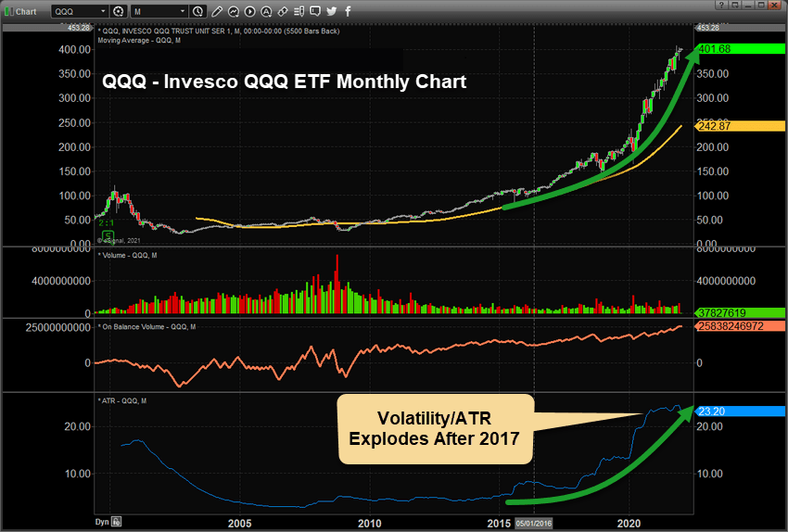Click the QQQ INVESCO QQQ TRUST title text
Image resolution: width=788 pixels, height=532 pixels.
pos(219,32)
